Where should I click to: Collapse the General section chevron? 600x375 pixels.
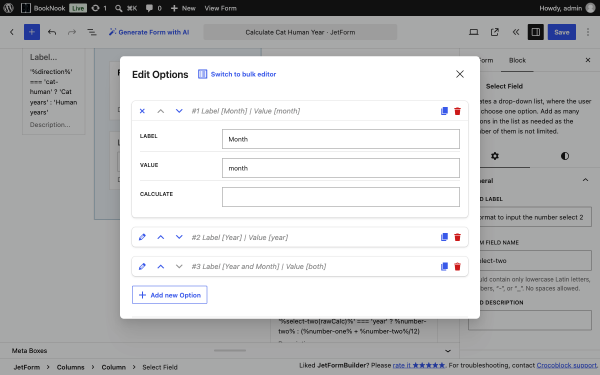point(585,180)
